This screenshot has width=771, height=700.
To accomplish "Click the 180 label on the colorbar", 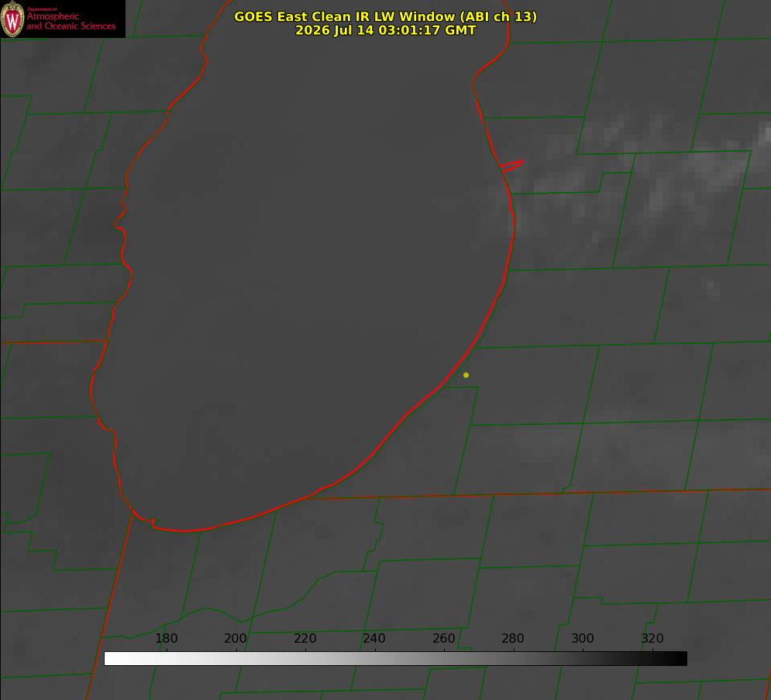I will (x=166, y=638).
